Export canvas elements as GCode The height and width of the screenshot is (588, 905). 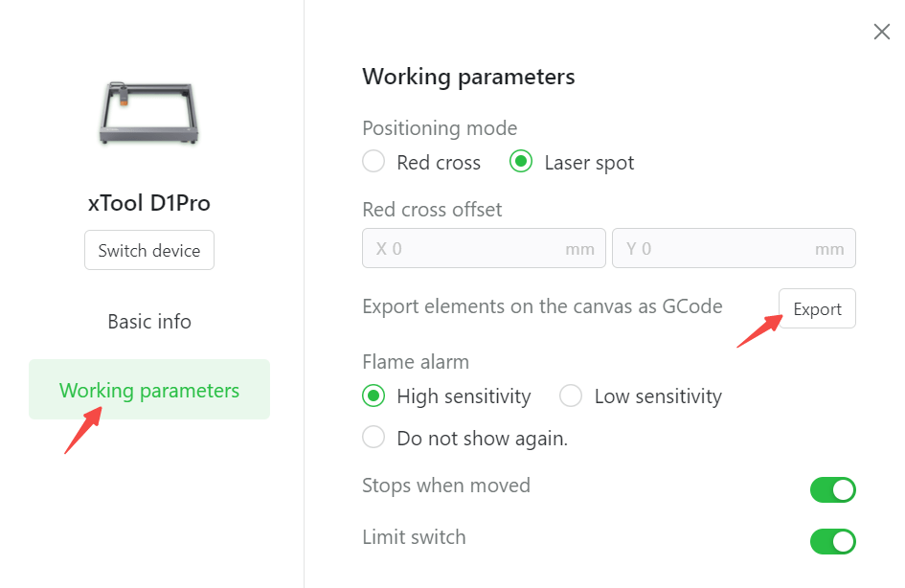(817, 309)
